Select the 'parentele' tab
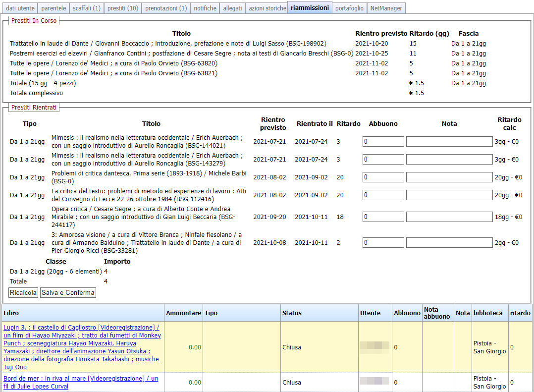The image size is (534, 392). tap(53, 8)
